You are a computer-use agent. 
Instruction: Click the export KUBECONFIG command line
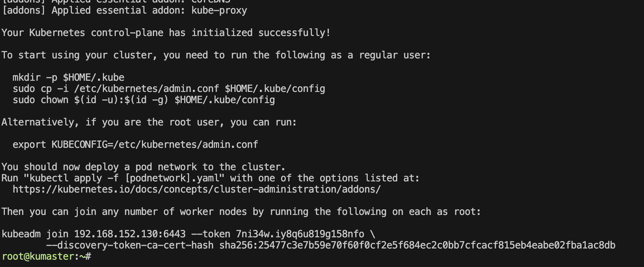135,145
